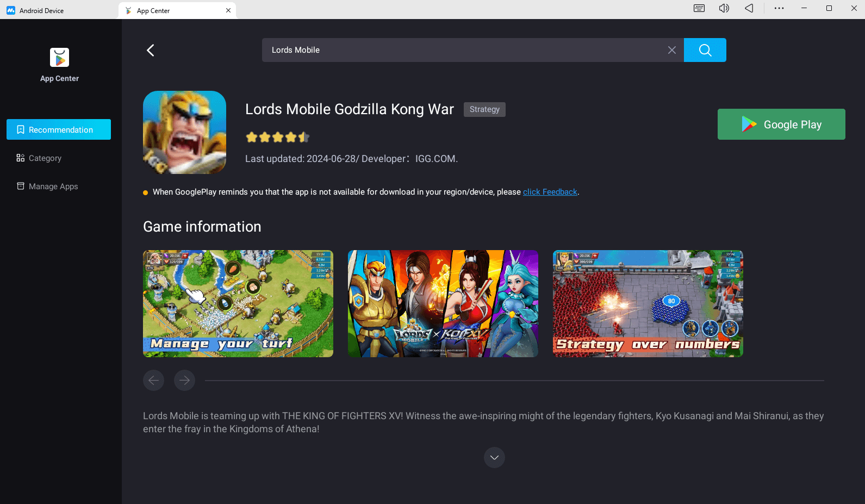The height and width of the screenshot is (504, 865).
Task: Select the Recommendation sidebar item
Action: 59,129
